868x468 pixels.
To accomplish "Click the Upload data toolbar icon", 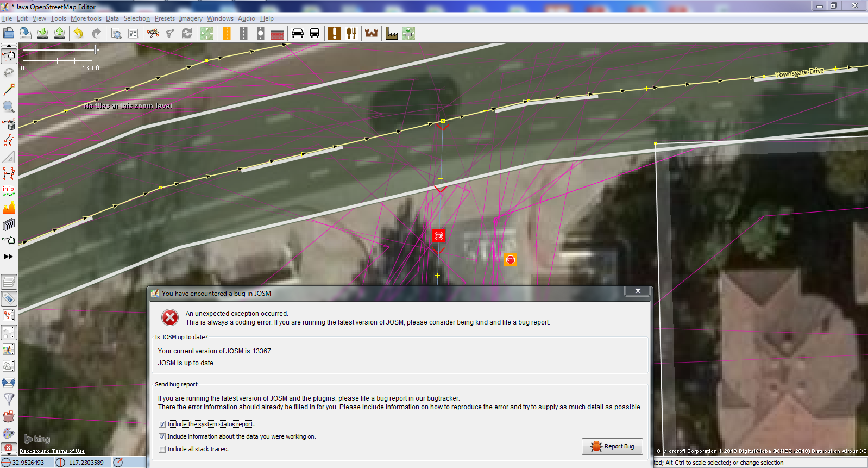I will 60,34.
